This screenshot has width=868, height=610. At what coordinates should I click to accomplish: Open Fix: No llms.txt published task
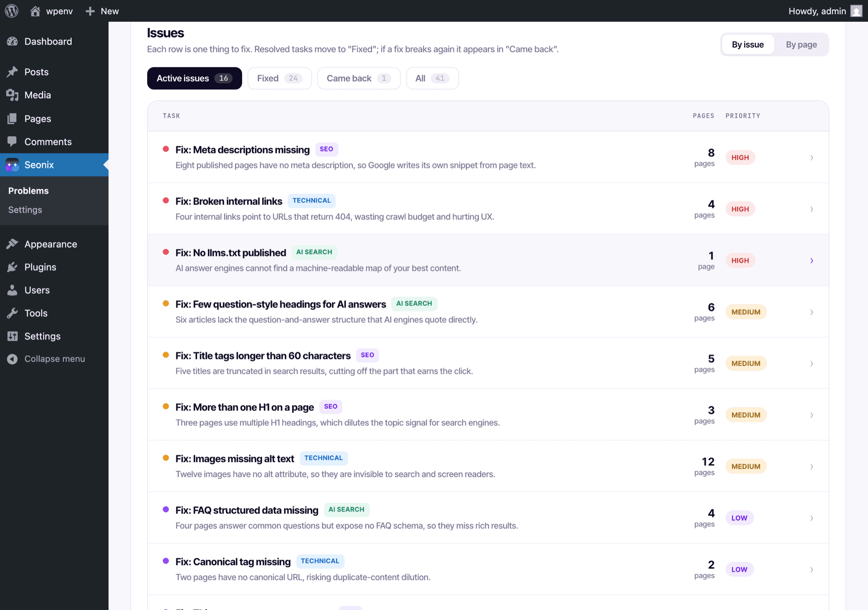(x=230, y=253)
